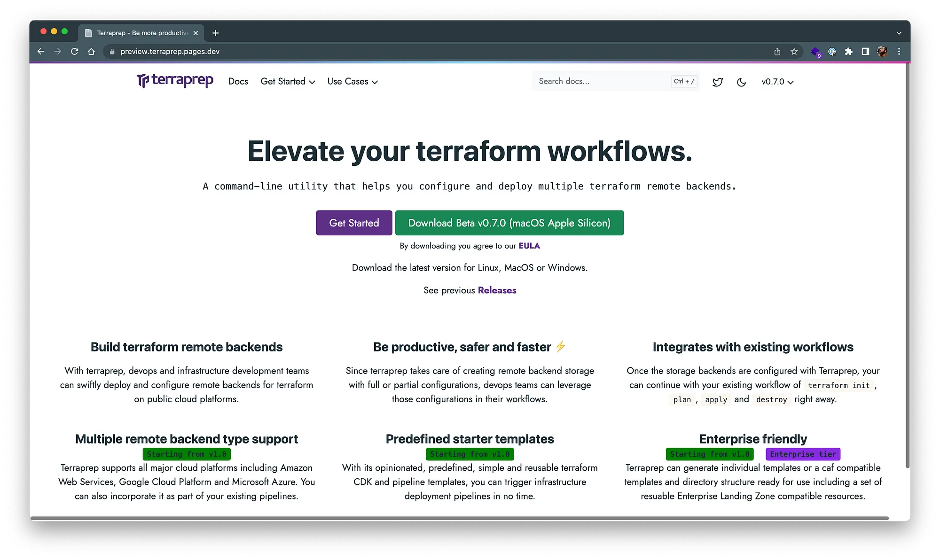This screenshot has height=560, width=940.
Task: Open the browser home page icon
Action: 91,51
